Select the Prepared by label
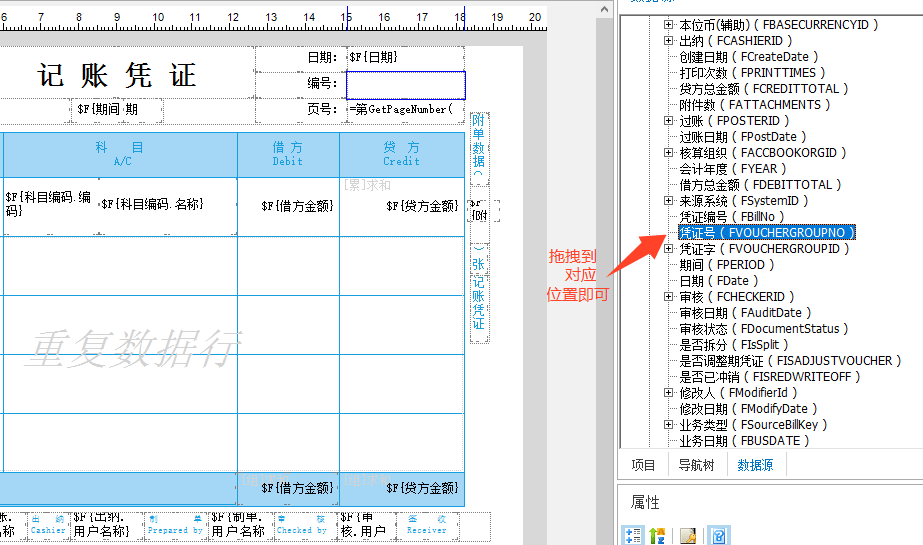The width and height of the screenshot is (923, 545). [x=175, y=526]
